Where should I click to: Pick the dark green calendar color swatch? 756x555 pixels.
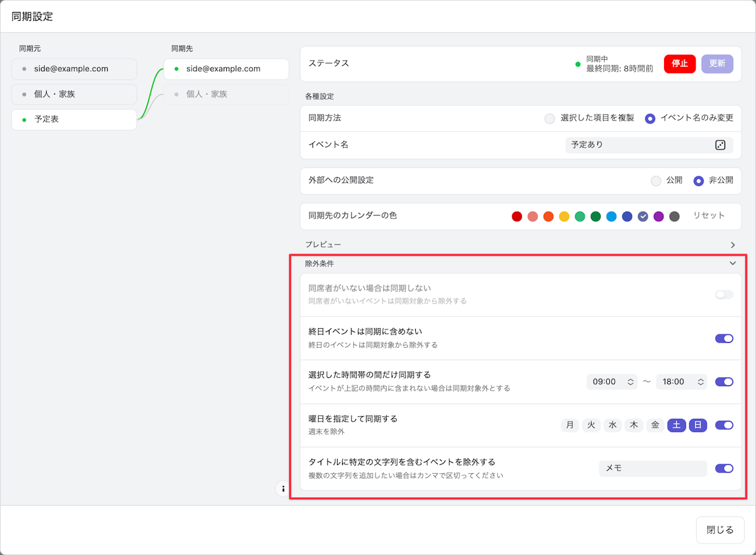click(595, 216)
